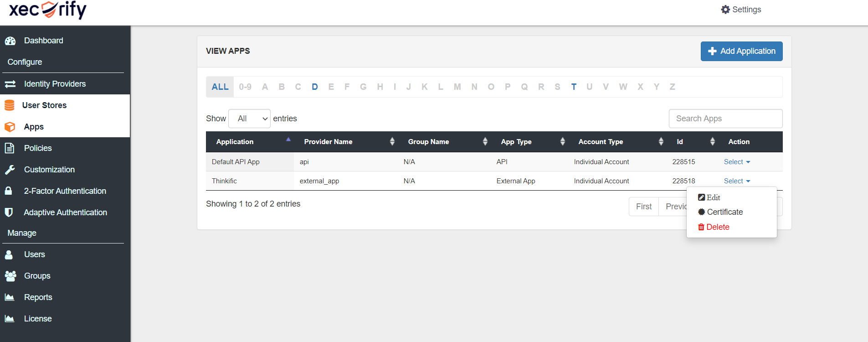Filter apps by letter T
868x342 pixels.
point(574,87)
